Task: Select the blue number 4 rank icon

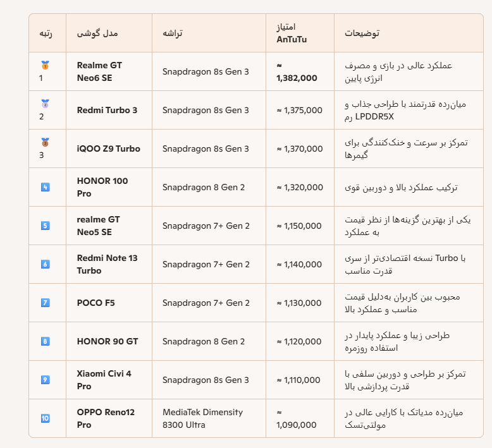Action: [x=45, y=187]
